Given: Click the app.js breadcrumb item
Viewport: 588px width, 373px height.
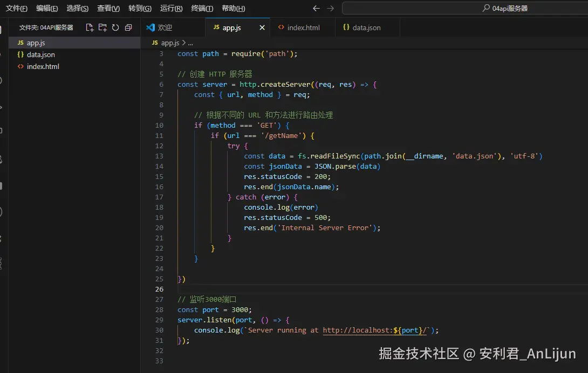Looking at the screenshot, I should (x=170, y=43).
